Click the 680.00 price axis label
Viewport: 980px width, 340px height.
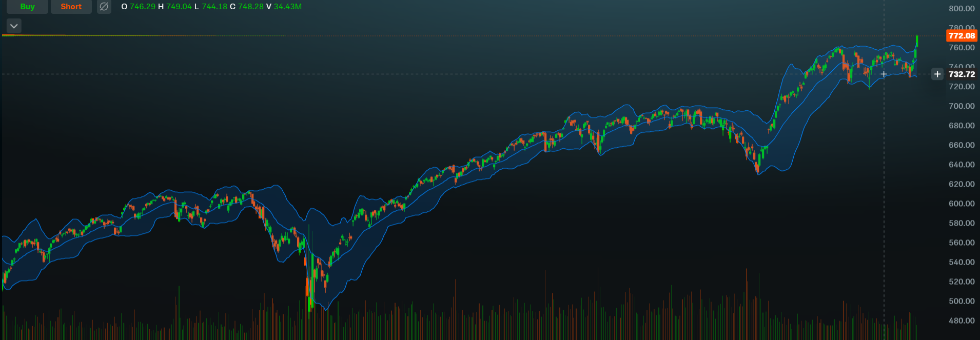coord(962,126)
